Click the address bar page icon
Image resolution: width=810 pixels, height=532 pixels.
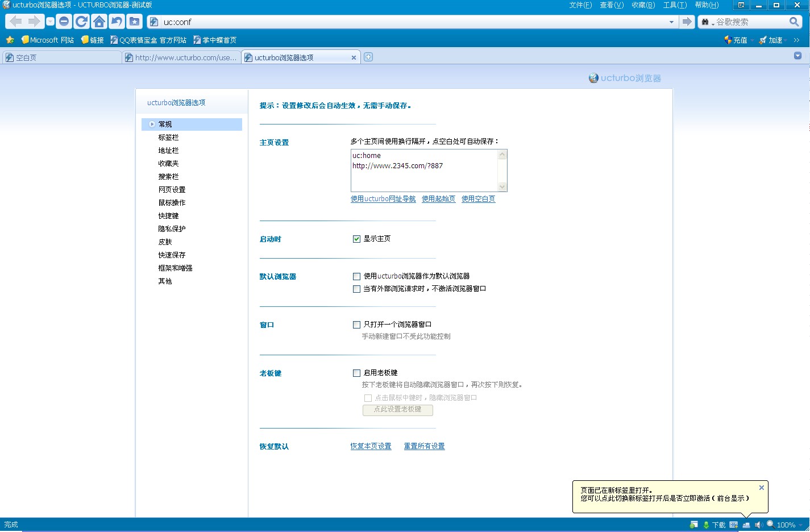click(153, 22)
